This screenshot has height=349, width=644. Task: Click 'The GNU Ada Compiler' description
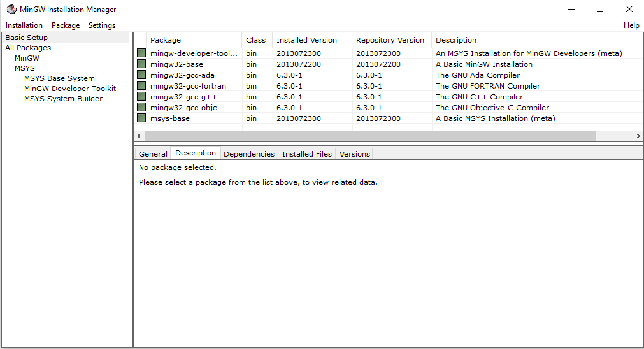coord(478,75)
